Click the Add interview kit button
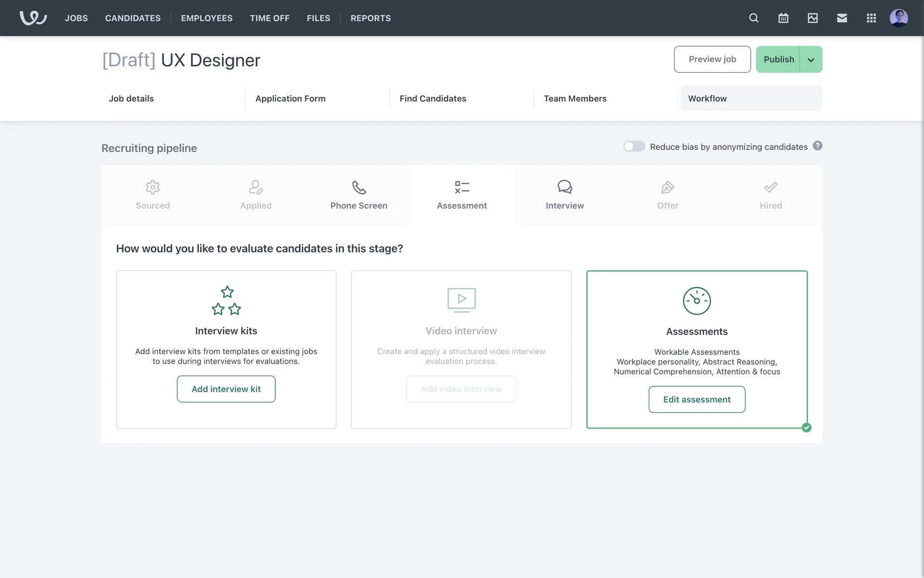This screenshot has width=924, height=578. pyautogui.click(x=226, y=389)
